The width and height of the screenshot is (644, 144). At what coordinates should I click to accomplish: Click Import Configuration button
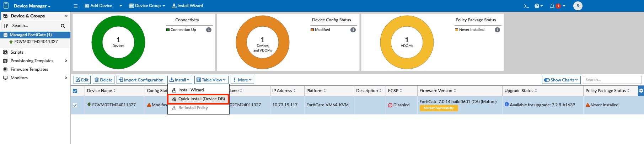tap(141, 80)
